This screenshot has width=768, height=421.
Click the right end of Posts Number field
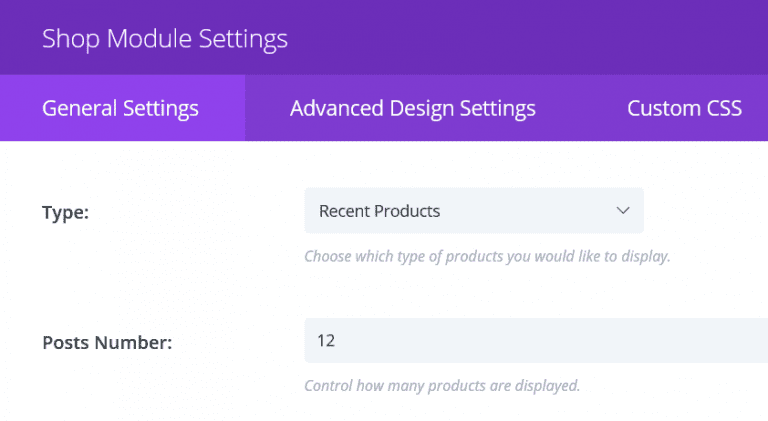(752, 341)
